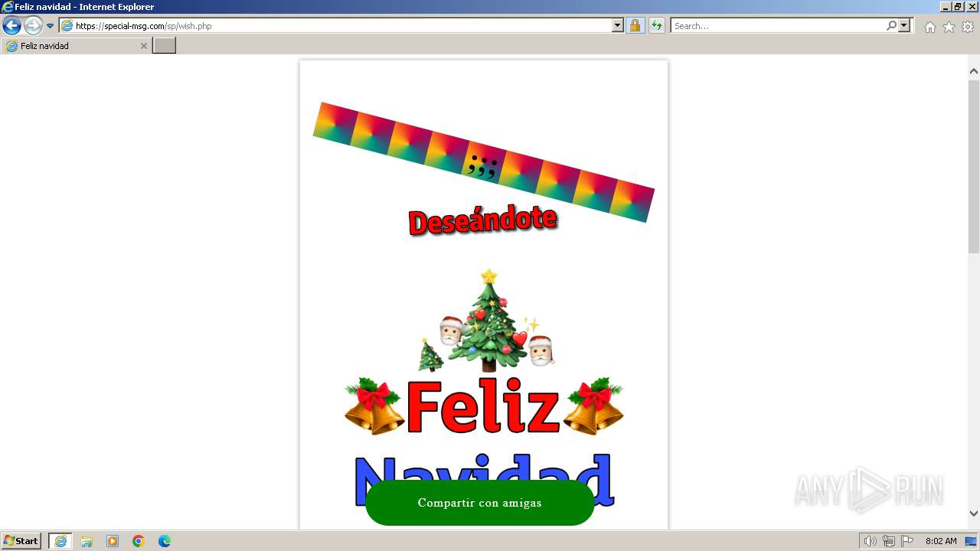The width and height of the screenshot is (980, 551).
Task: Click the address bar URL field
Action: tap(341, 26)
